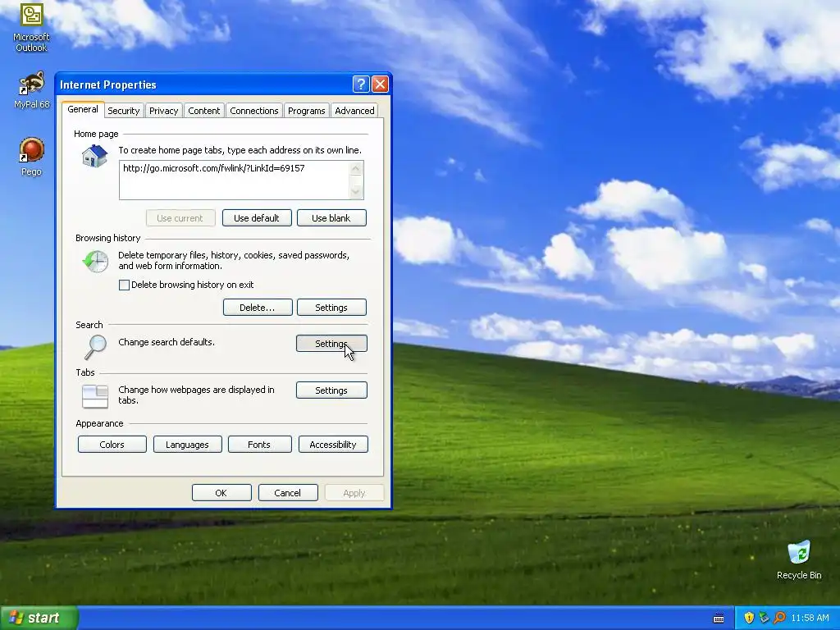The width and height of the screenshot is (840, 630).
Task: Open the Fonts dialog
Action: click(x=260, y=444)
